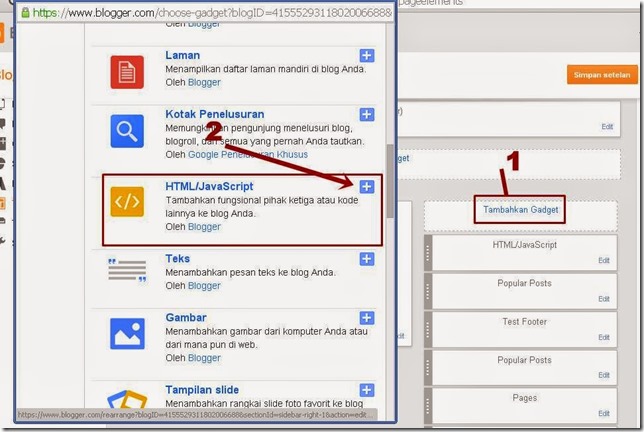Click plus icon to add HTML/JavaScript gadget
644x432 pixels.
click(x=367, y=186)
